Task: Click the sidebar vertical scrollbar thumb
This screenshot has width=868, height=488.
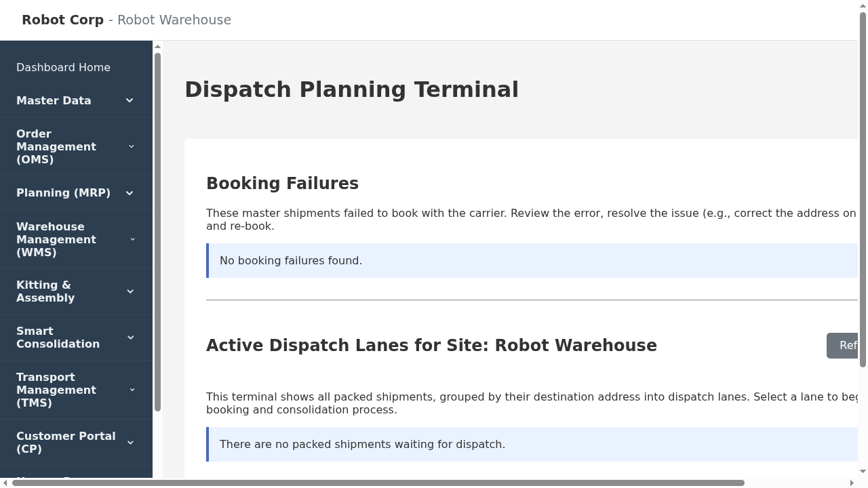Action: [x=157, y=230]
